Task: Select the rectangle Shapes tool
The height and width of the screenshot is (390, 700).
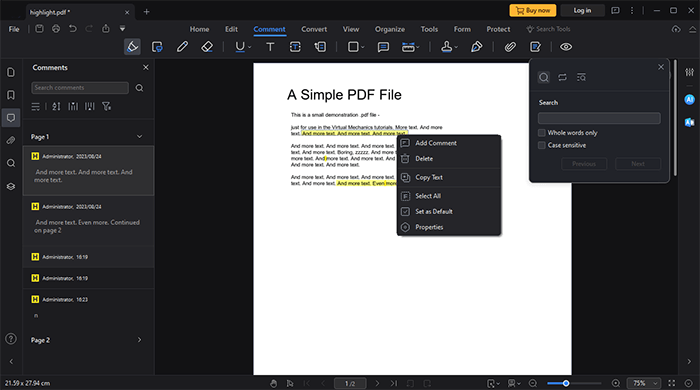Action: click(353, 47)
